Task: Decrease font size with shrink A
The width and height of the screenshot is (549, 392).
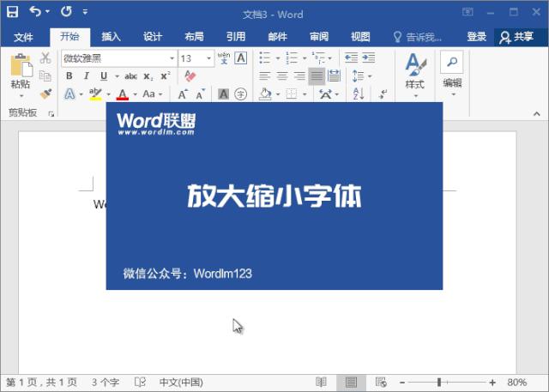Action: click(x=200, y=94)
